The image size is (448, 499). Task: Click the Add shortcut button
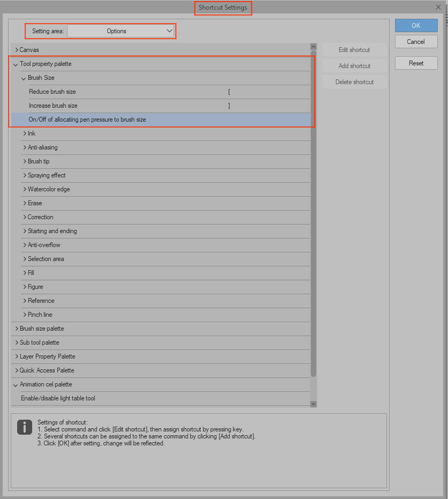(x=354, y=65)
